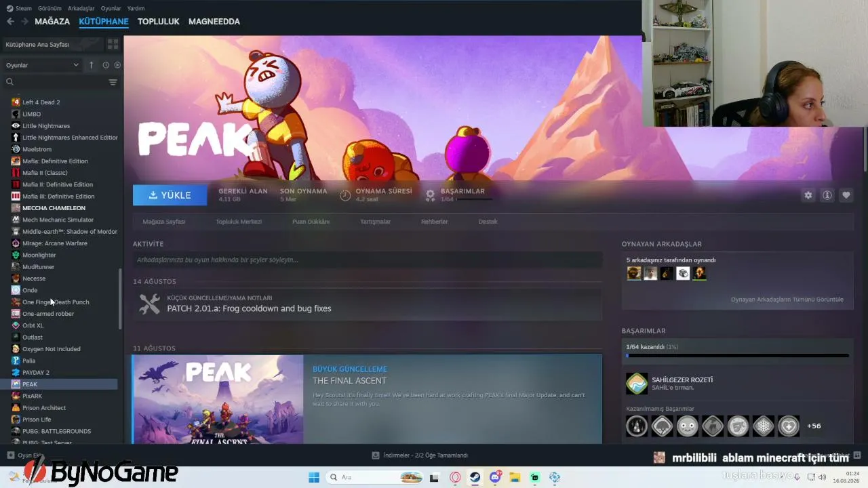Viewport: 868px width, 488px height.
Task: Open Rehberler link
Action: click(435, 222)
